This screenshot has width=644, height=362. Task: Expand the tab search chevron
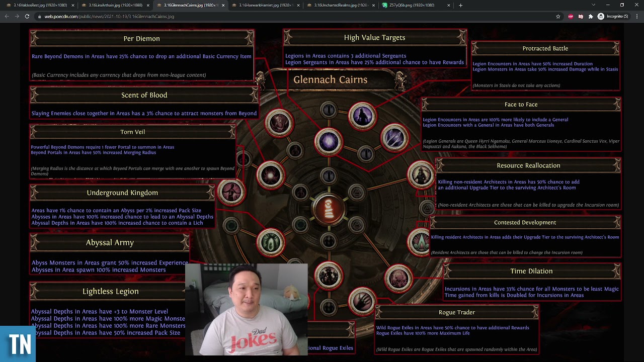coord(593,5)
